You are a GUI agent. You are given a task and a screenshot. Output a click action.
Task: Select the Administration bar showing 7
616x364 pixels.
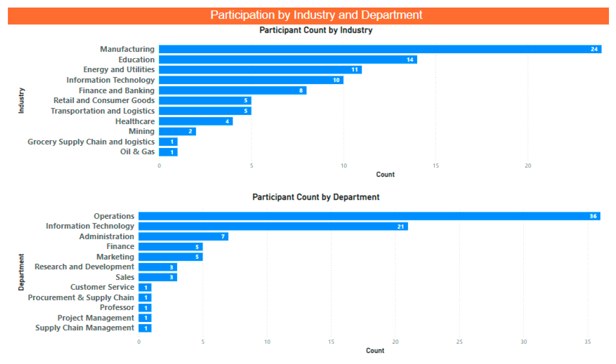click(x=183, y=237)
